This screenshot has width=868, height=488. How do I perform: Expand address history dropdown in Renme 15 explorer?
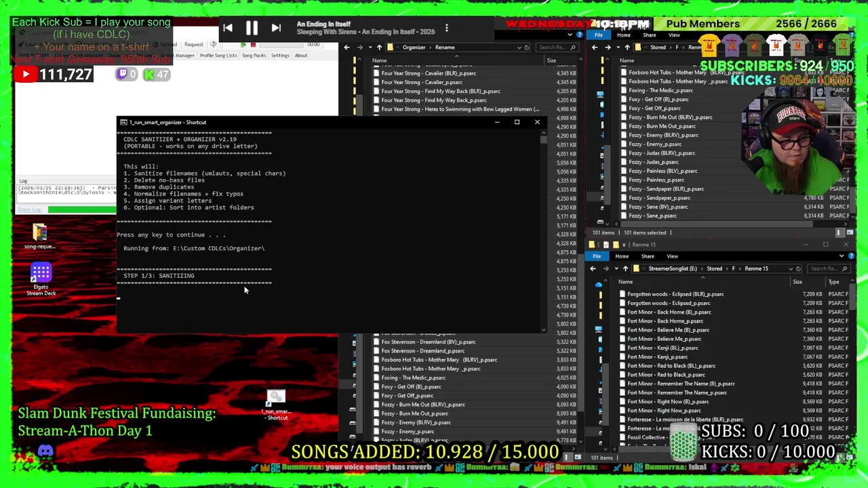pos(789,268)
